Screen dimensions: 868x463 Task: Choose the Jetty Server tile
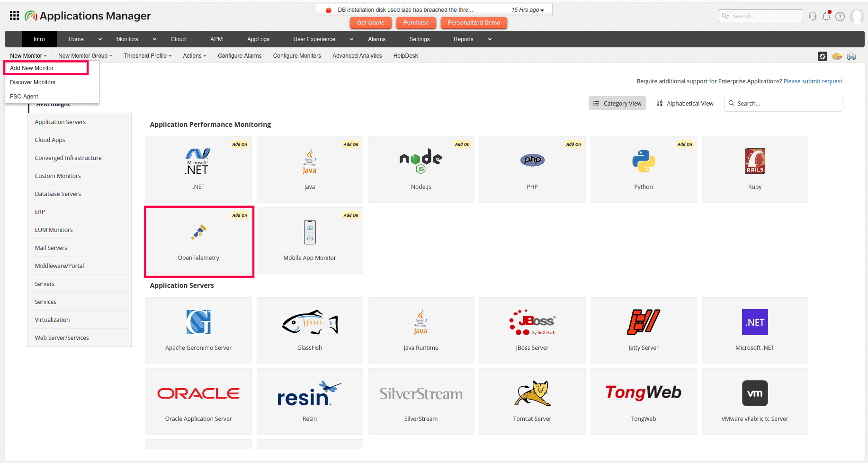point(644,330)
